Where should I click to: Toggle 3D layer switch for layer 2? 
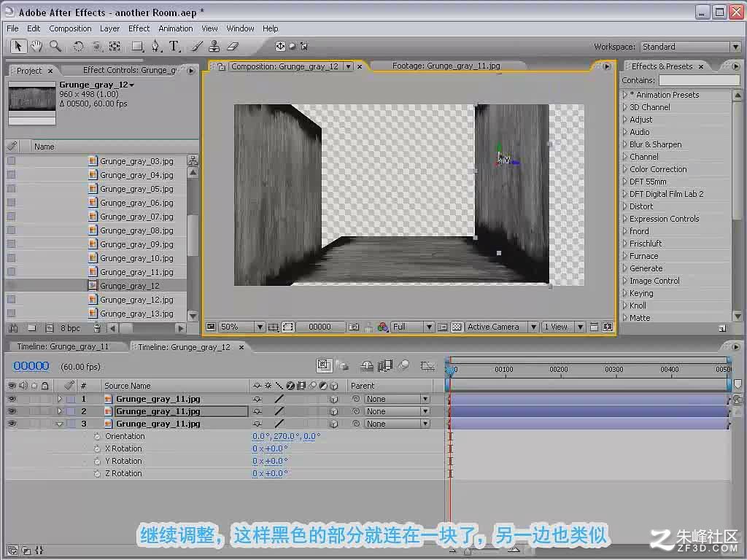point(334,411)
